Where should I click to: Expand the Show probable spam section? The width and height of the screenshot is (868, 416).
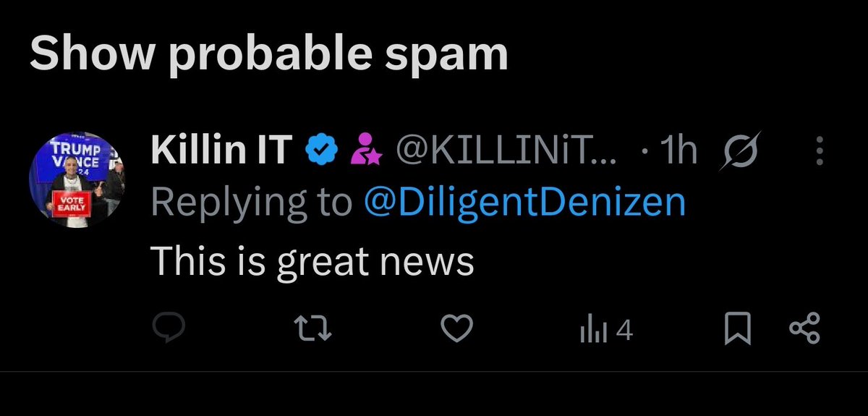point(268,54)
